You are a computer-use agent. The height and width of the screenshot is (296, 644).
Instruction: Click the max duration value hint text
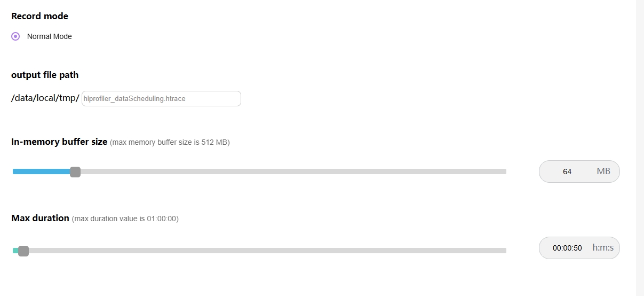(125, 219)
